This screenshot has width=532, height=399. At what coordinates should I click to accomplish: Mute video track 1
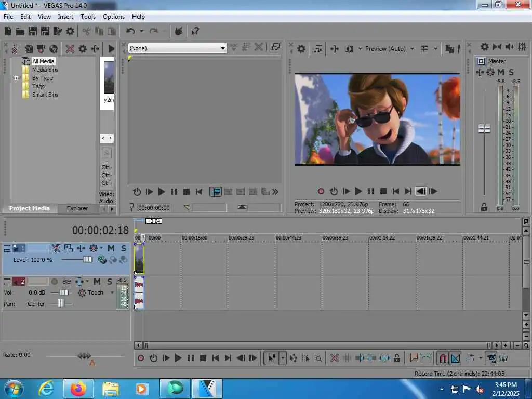(x=111, y=248)
